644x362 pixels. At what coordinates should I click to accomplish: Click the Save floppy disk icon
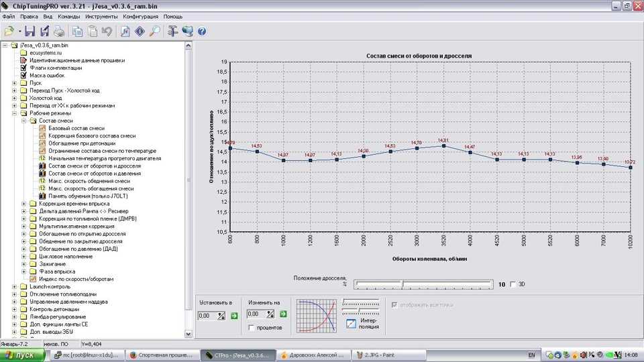coord(30,32)
